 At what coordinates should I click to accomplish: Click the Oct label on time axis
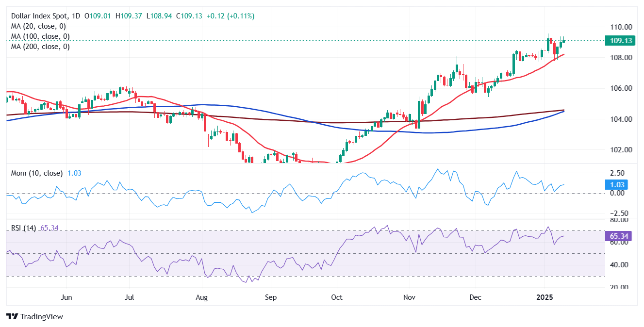click(x=336, y=297)
